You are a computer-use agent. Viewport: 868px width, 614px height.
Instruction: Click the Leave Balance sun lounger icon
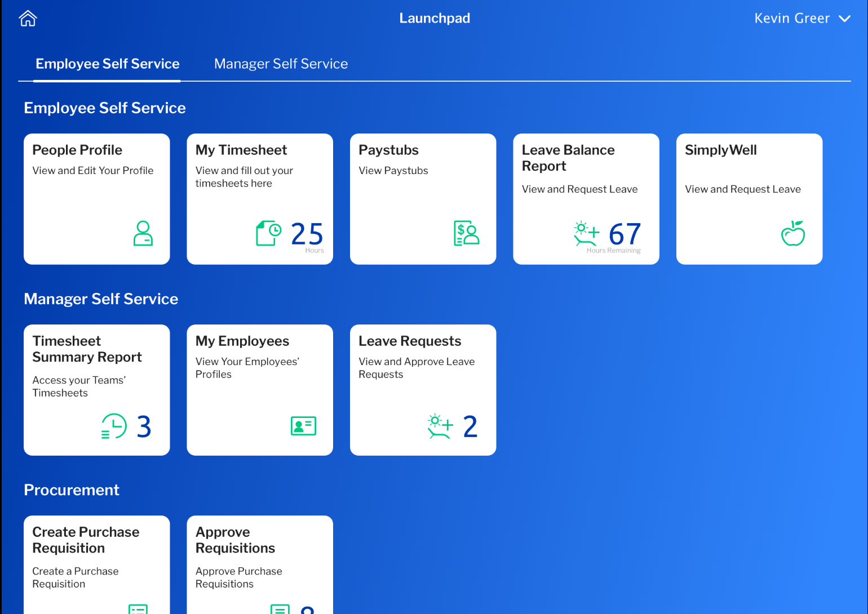point(587,234)
